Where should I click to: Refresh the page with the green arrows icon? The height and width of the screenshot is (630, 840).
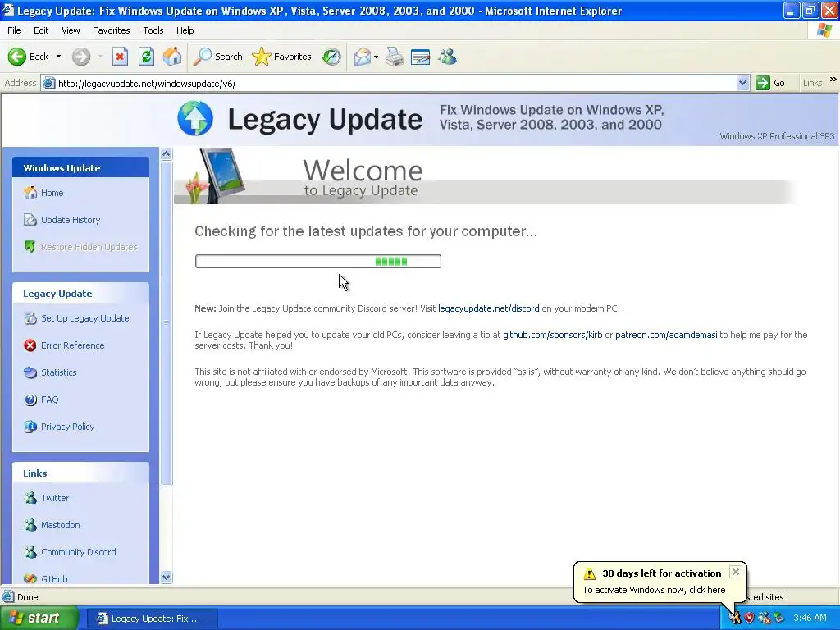coord(146,57)
